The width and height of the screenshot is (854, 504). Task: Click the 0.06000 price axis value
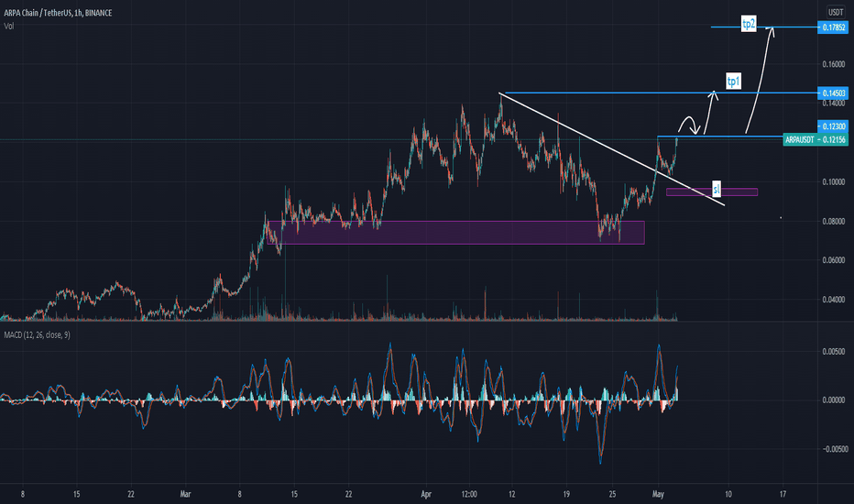point(833,260)
